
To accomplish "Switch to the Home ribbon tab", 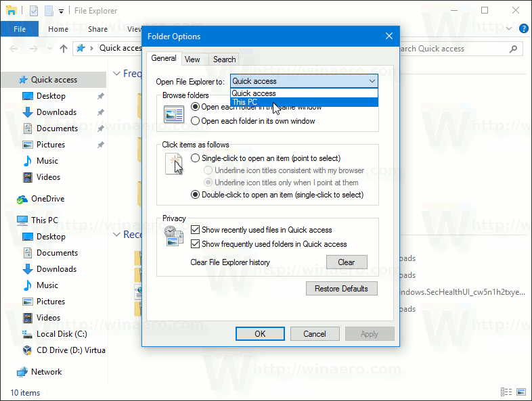I will pyautogui.click(x=58, y=29).
